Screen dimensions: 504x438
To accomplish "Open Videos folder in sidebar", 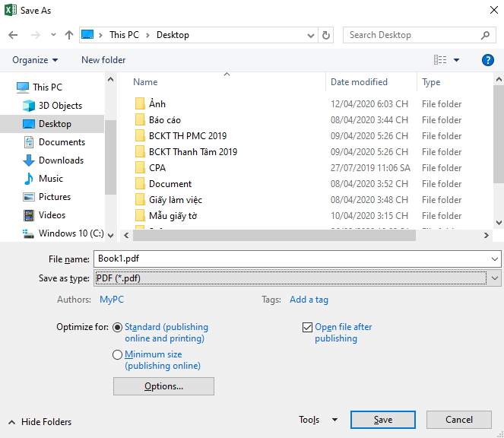I will click(52, 215).
